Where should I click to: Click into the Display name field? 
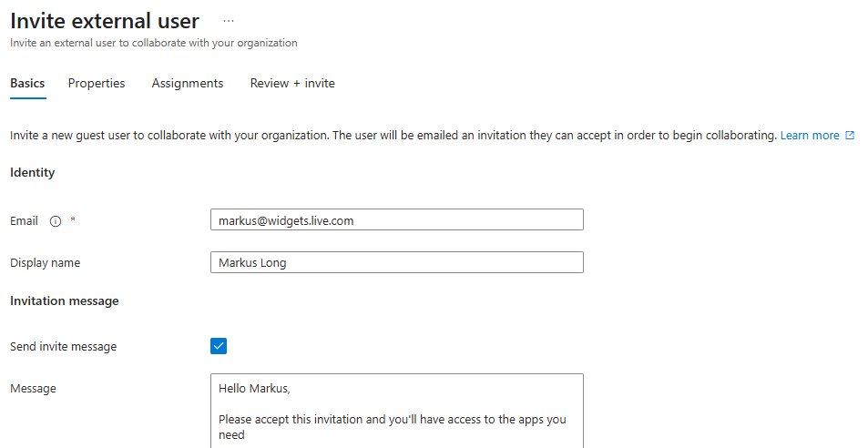click(x=396, y=263)
